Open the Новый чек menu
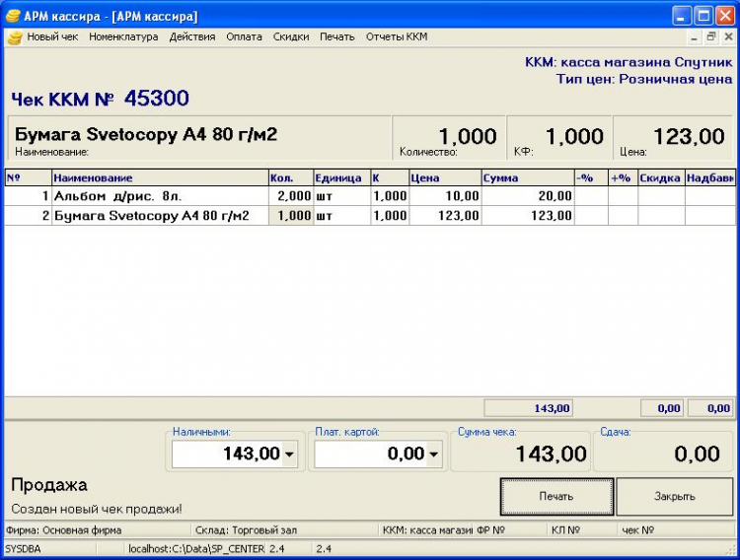The width and height of the screenshot is (740, 560). point(51,37)
